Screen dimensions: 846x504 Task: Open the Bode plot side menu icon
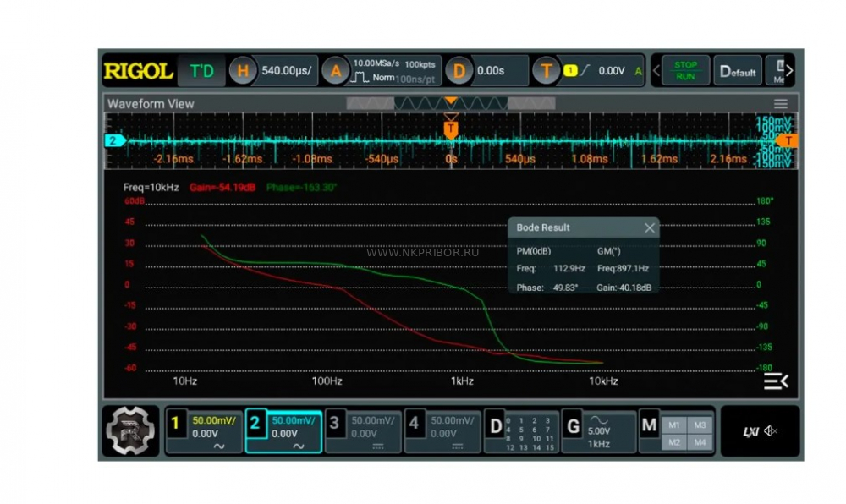pos(776,381)
